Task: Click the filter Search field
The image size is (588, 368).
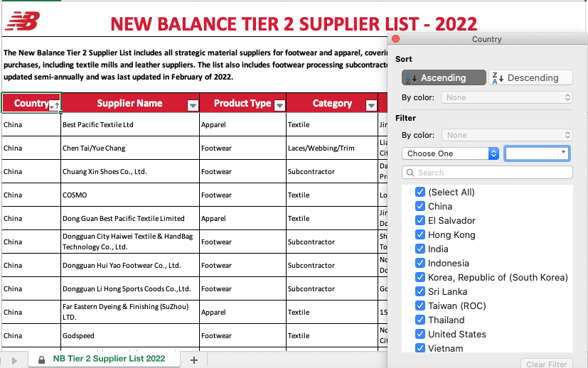Action: (x=487, y=173)
